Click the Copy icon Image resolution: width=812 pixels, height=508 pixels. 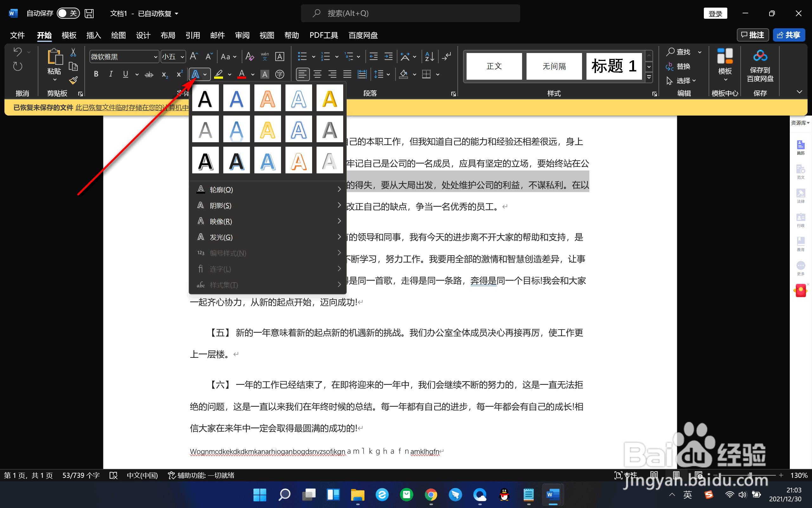point(73,67)
